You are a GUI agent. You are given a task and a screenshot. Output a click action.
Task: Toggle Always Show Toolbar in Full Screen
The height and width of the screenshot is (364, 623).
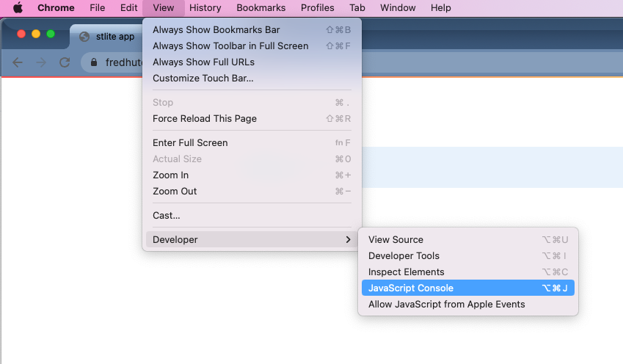tap(230, 46)
